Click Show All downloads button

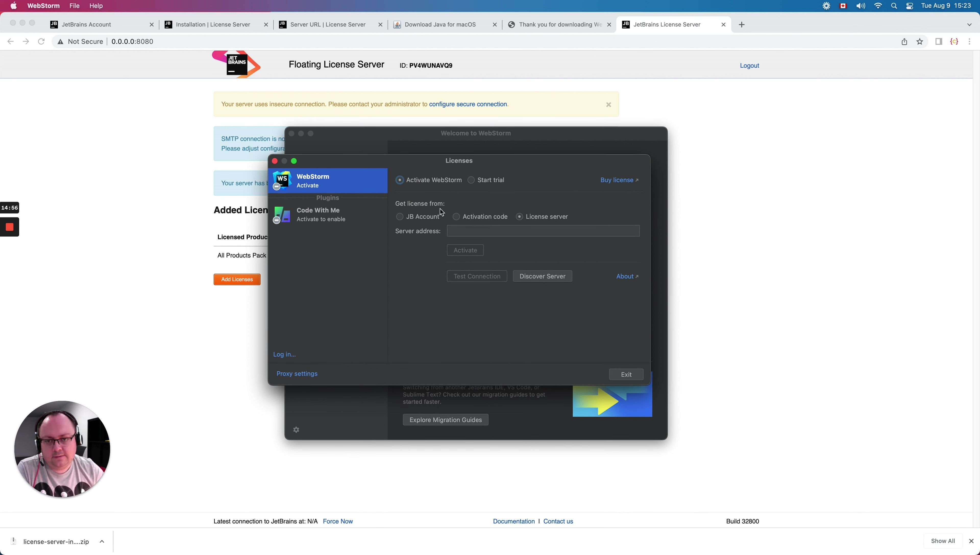click(943, 541)
